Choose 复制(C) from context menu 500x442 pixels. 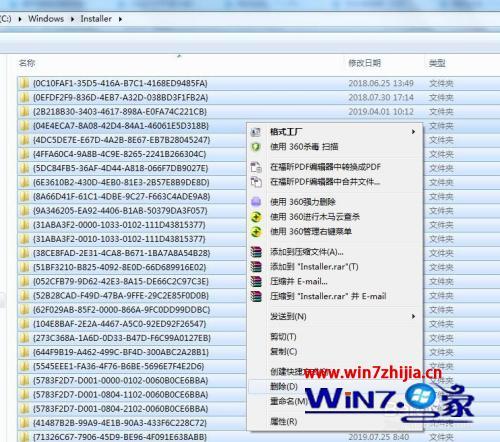335,352
